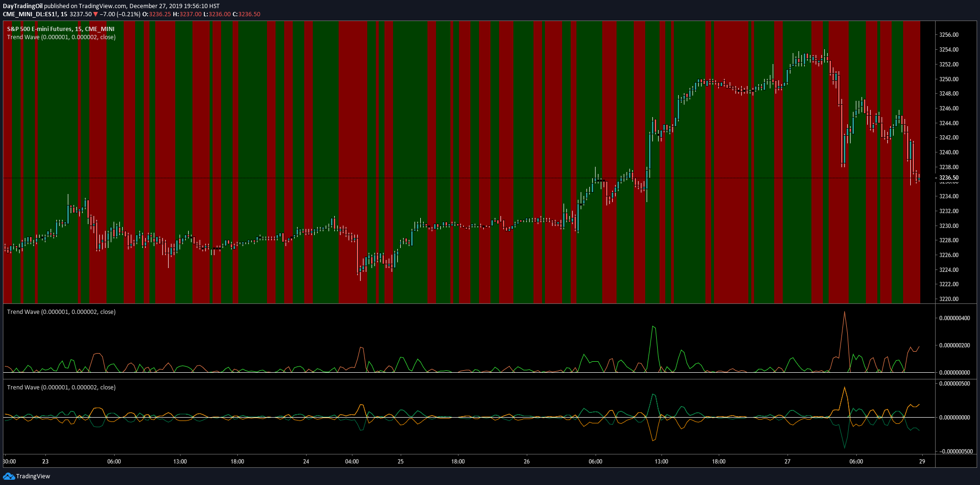980x485 pixels.
Task: Click the 0.000000500 oscillator scale label
Action: (x=955, y=384)
